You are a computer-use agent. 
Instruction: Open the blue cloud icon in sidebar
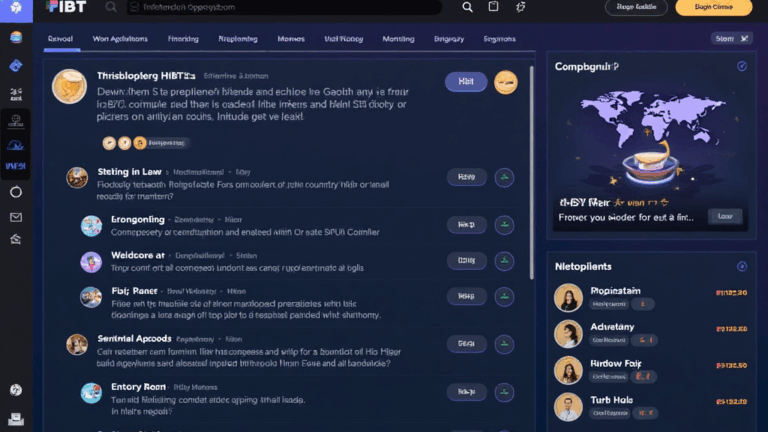pos(16,145)
